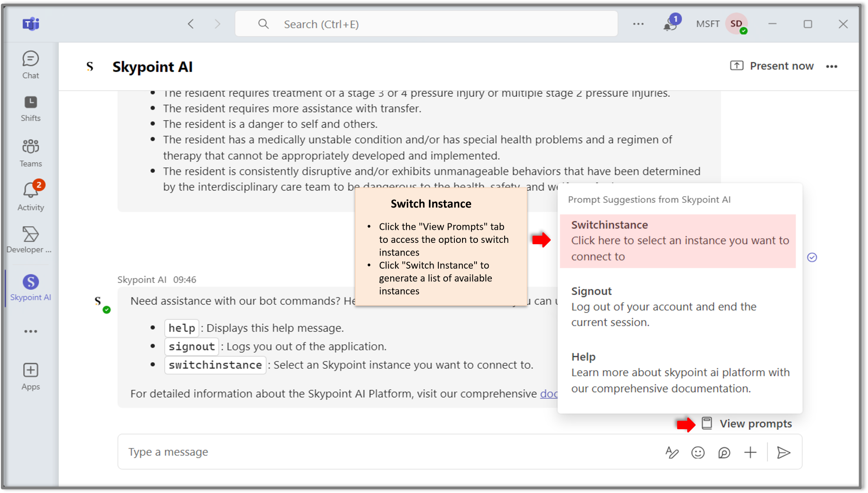Navigate forward with the right arrow
This screenshot has height=493, width=868.
point(217,24)
